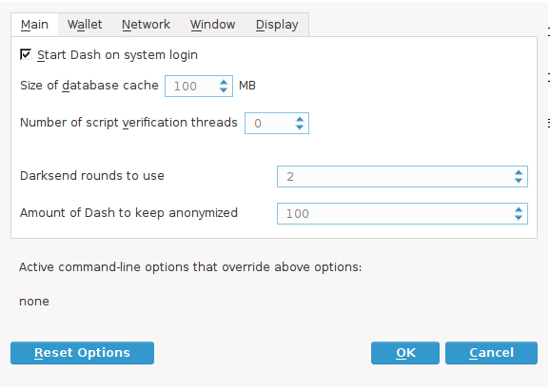The height and width of the screenshot is (392, 550).
Task: Decrease database cache size with down arrow
Action: tap(224, 90)
